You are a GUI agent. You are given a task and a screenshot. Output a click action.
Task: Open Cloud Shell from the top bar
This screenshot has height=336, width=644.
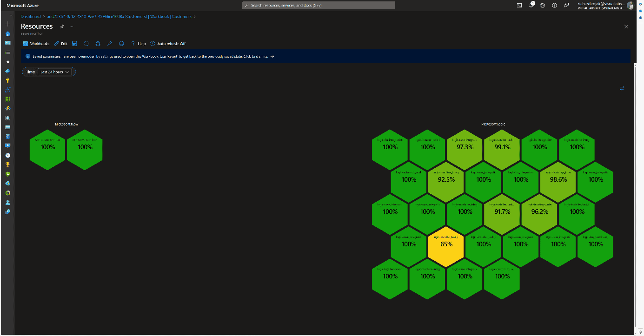[x=519, y=5]
